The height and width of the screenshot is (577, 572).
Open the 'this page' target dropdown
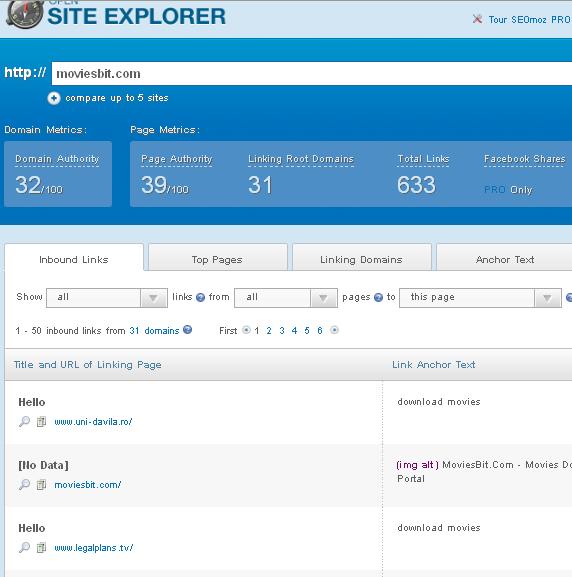click(480, 298)
